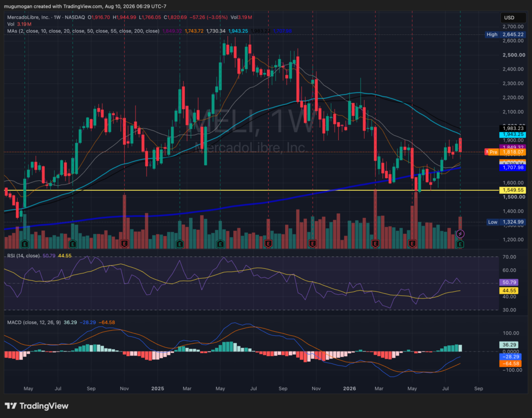The height and width of the screenshot is (418, 532).
Task: Click the purple lightning bolt icon
Action: pyautogui.click(x=460, y=233)
